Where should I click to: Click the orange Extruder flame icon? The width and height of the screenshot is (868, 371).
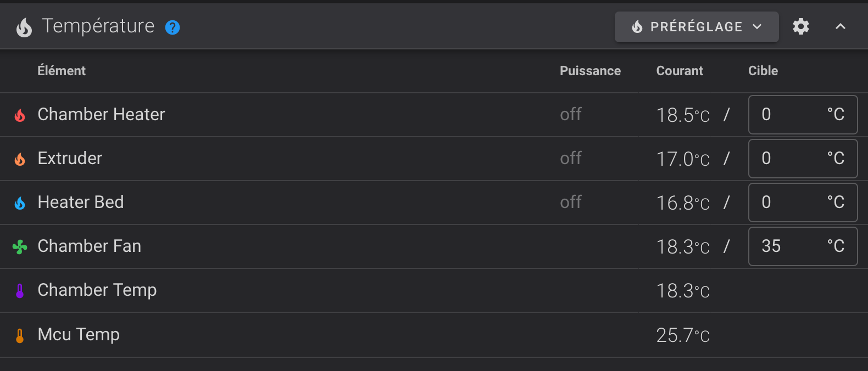20,159
